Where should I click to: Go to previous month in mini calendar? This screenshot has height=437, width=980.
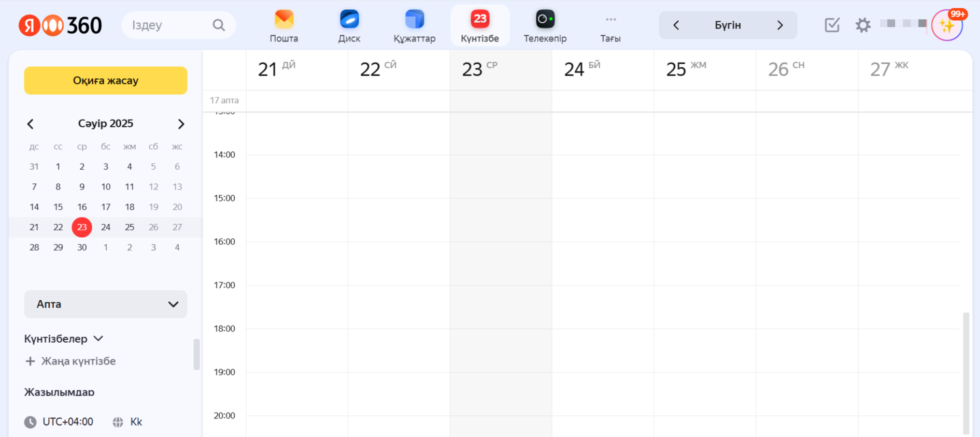(x=31, y=124)
